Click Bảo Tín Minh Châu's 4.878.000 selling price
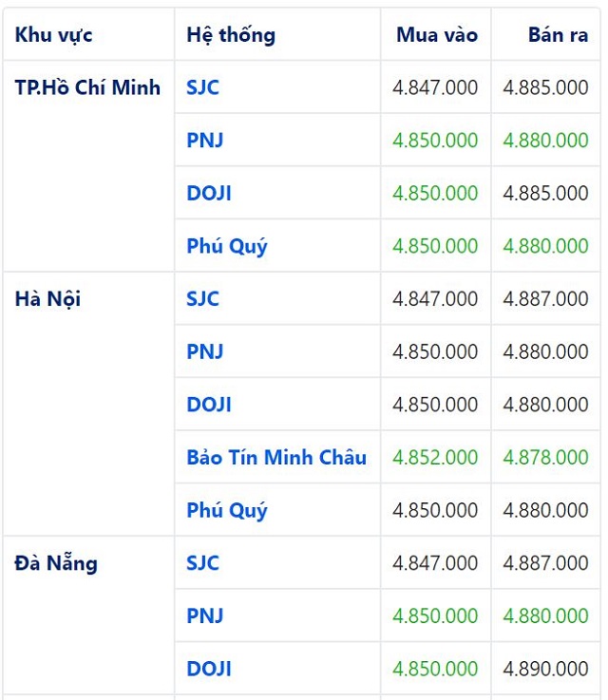Viewport: 608px width, 700px height. [545, 457]
